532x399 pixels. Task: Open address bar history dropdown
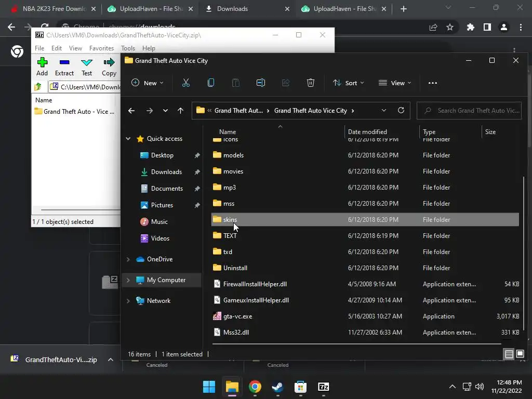pos(384,110)
